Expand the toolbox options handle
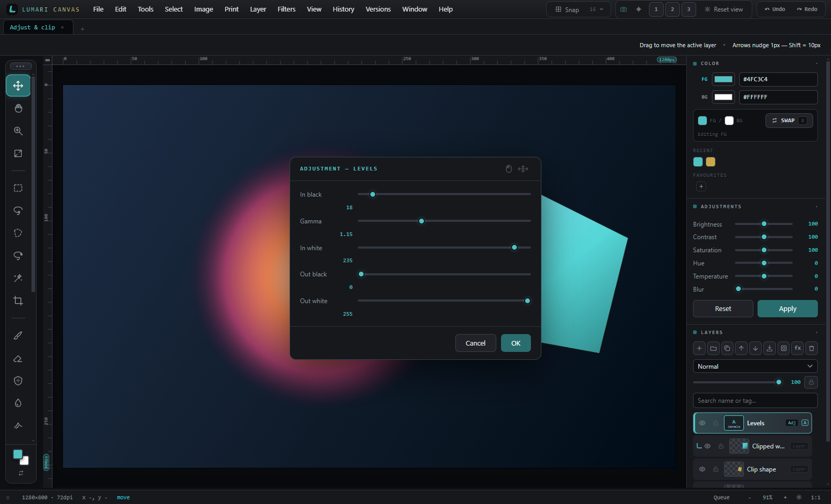This screenshot has height=504, width=831. (20, 66)
